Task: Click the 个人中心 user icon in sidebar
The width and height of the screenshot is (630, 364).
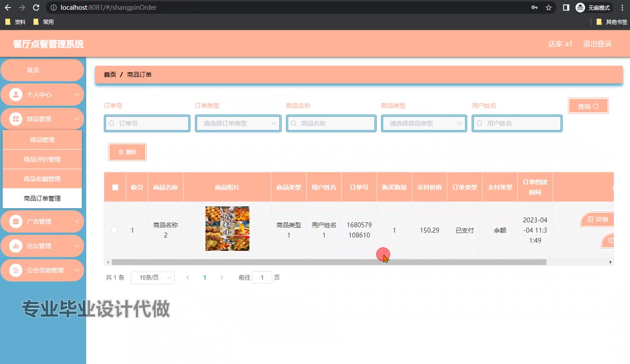Action: 16,94
